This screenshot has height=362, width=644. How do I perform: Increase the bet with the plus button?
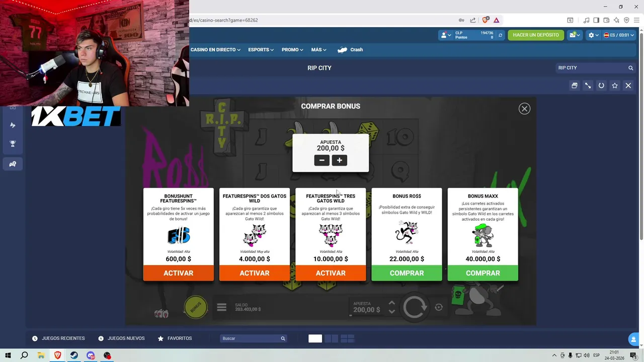coord(339,160)
